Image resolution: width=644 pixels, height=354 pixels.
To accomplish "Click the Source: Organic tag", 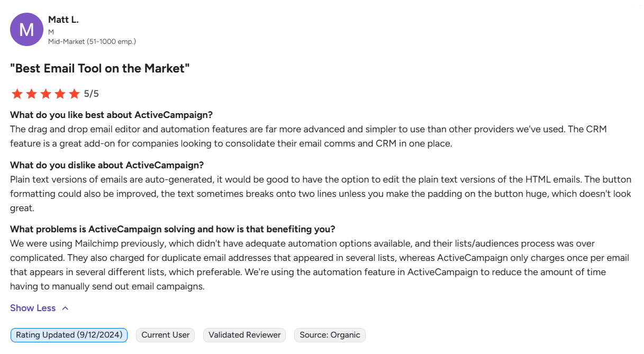I will coord(329,335).
